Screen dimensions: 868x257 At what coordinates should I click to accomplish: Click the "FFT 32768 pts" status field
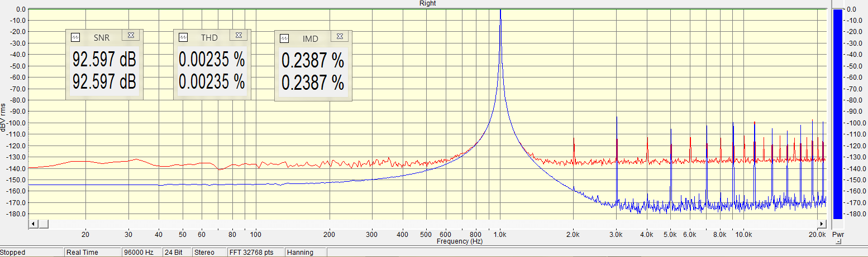point(255,253)
